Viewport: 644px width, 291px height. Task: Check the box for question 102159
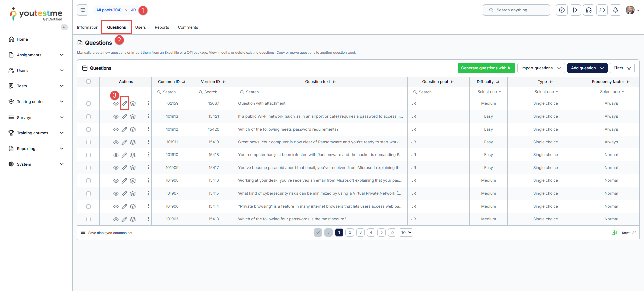89,104
